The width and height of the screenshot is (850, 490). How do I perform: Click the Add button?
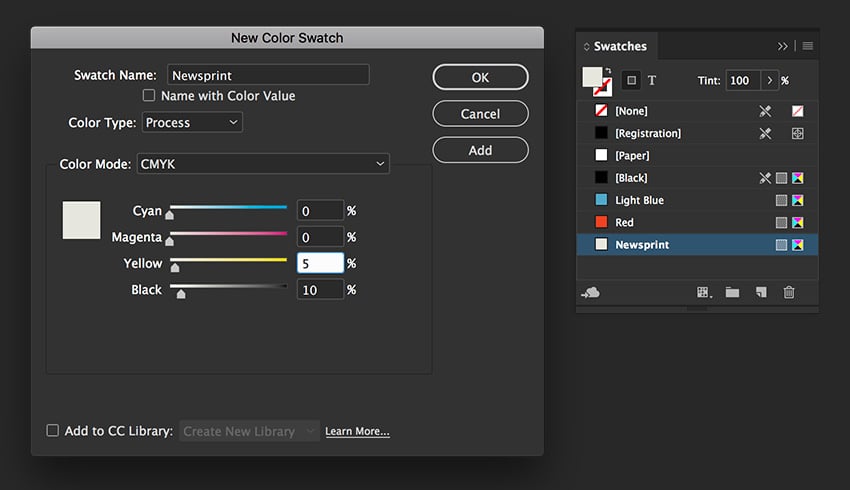(x=480, y=150)
